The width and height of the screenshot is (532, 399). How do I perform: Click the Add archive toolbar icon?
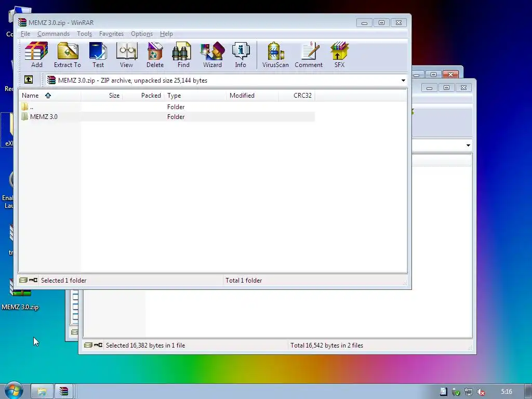pos(37,55)
